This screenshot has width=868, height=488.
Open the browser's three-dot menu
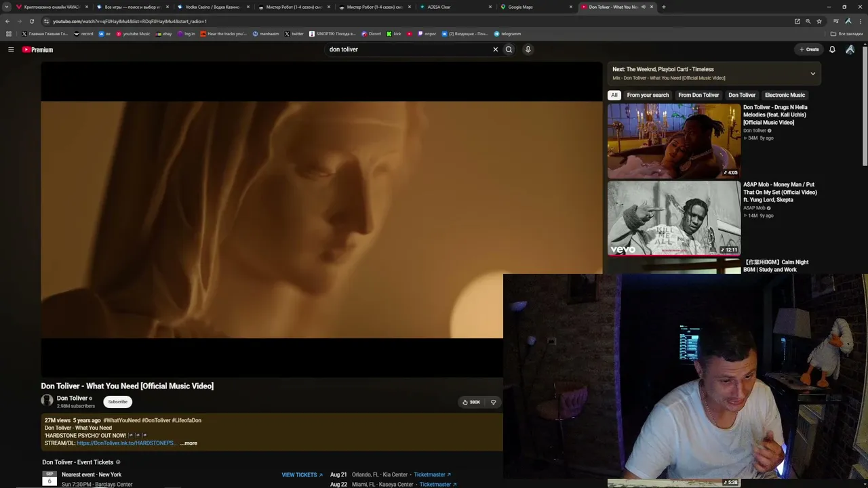tap(859, 21)
